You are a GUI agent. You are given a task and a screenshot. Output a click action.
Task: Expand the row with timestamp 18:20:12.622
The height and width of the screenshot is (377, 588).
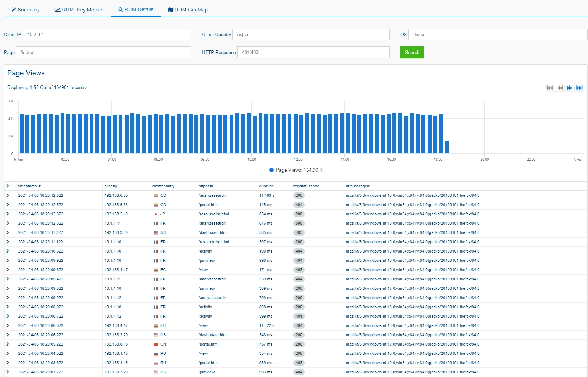(8, 195)
